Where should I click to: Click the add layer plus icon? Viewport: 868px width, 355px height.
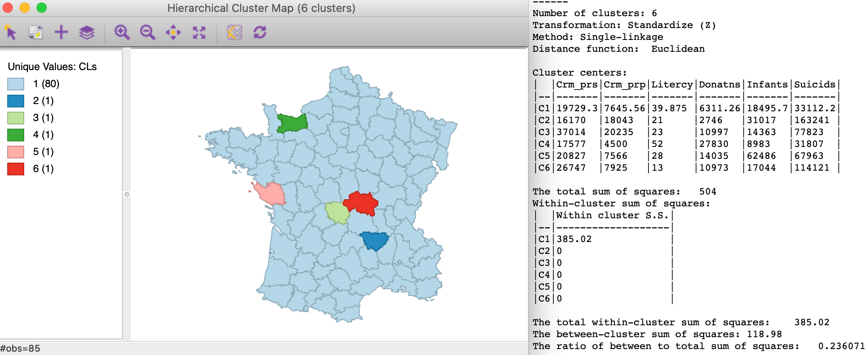point(61,32)
